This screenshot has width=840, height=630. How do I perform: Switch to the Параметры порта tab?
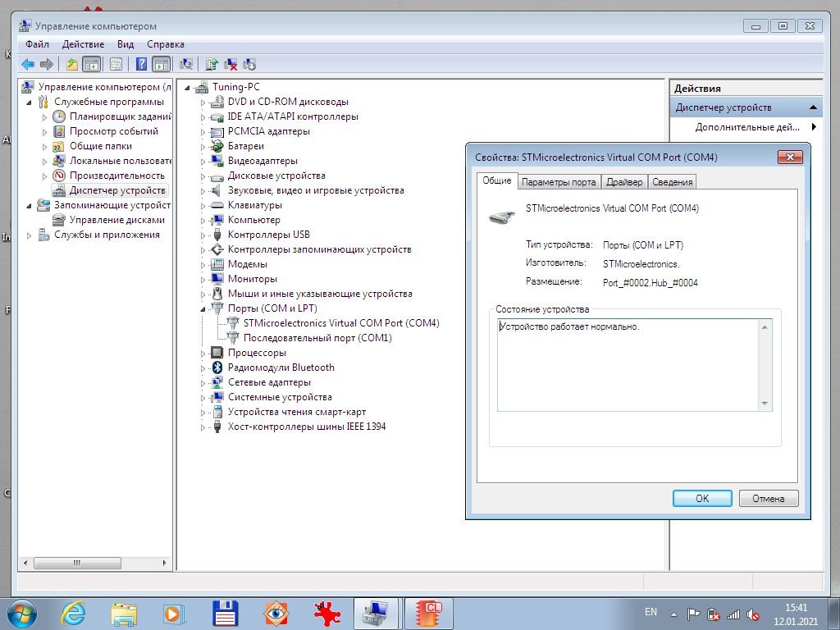[x=559, y=182]
